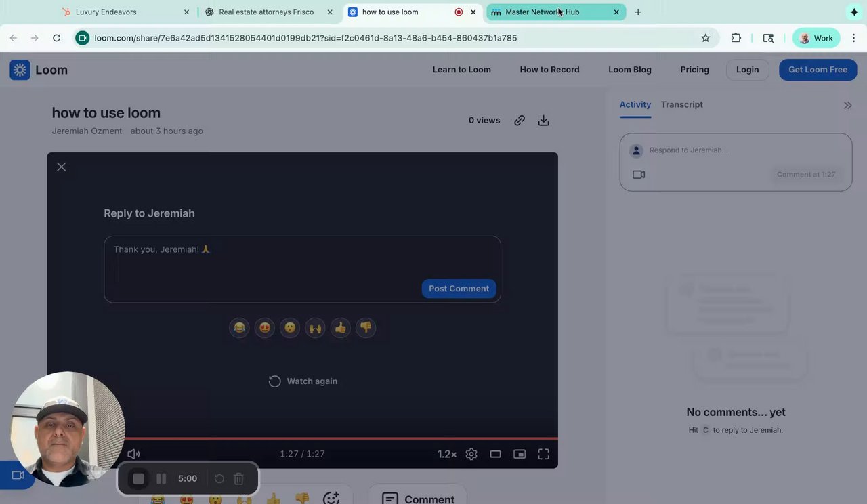Toggle theater mode on the player
867x504 pixels.
point(496,454)
